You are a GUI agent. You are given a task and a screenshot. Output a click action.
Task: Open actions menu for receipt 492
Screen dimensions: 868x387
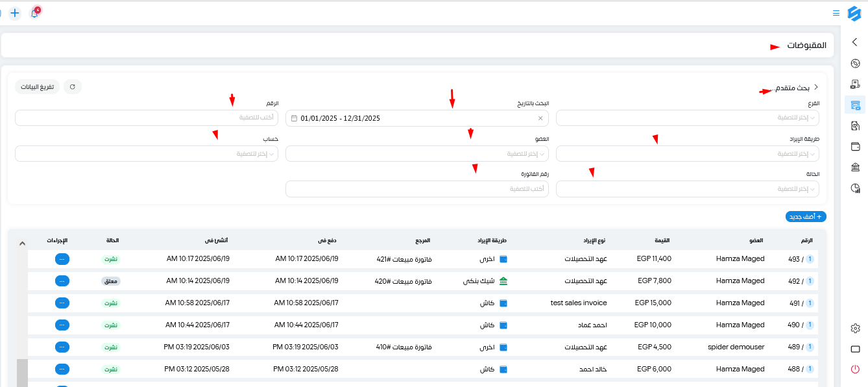(x=62, y=281)
